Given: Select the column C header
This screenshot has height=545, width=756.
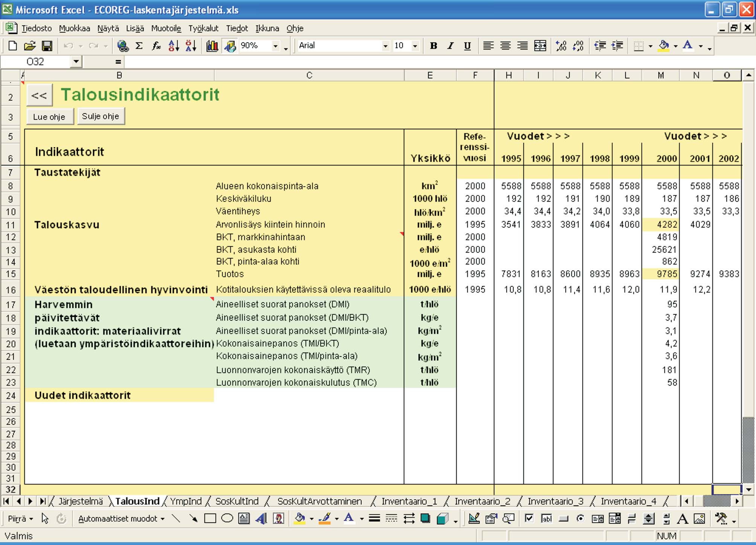Looking at the screenshot, I should 309,75.
